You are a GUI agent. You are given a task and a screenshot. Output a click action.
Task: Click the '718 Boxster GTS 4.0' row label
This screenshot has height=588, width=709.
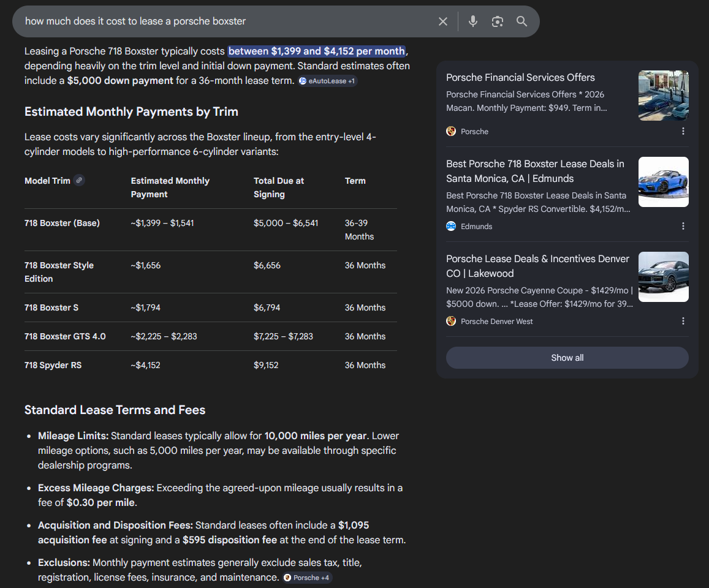(x=65, y=336)
